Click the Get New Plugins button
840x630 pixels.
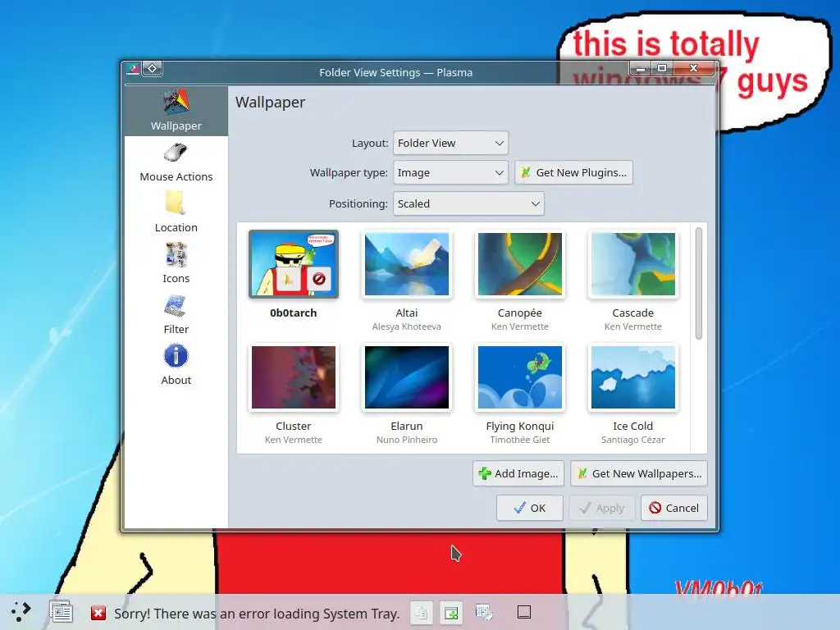573,172
